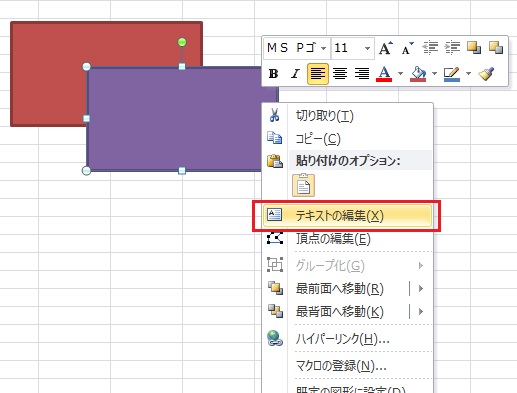Expand the 最前面へ移動(R) submenu arrow

(421, 288)
